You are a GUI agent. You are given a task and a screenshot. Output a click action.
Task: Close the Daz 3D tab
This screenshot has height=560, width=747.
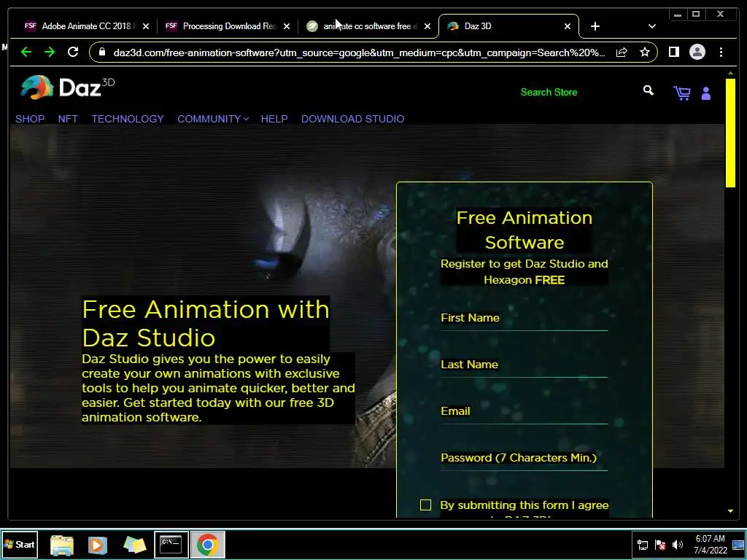[568, 27]
